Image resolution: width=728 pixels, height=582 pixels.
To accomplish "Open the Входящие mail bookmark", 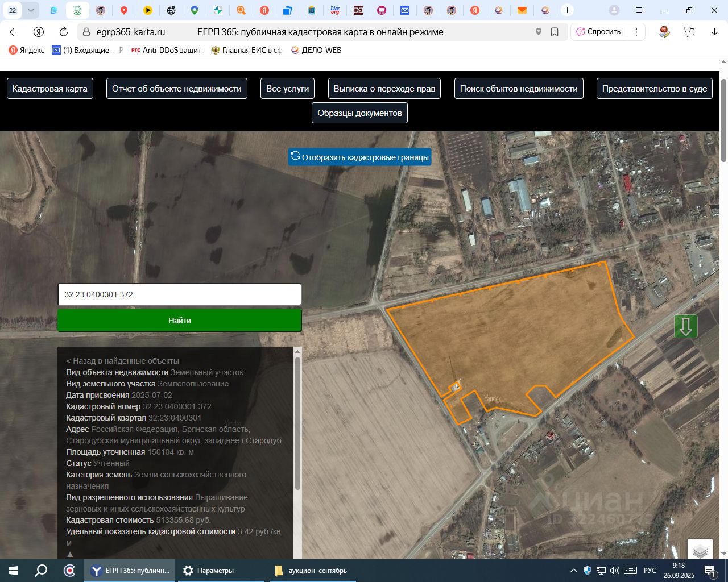I will (x=88, y=50).
